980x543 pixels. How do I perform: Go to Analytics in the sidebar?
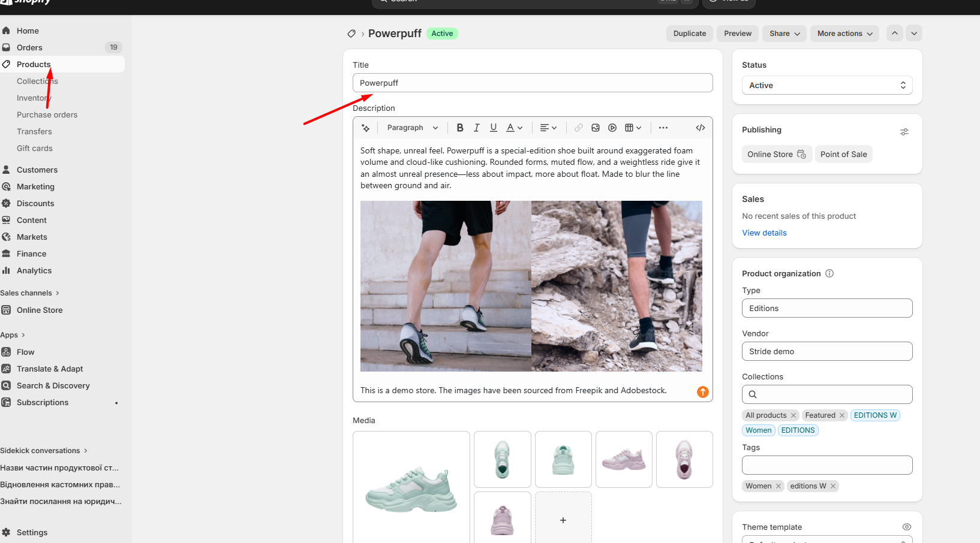point(34,270)
